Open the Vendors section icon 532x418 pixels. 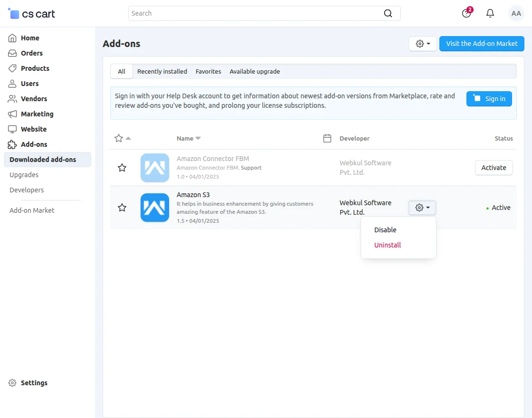(12, 99)
